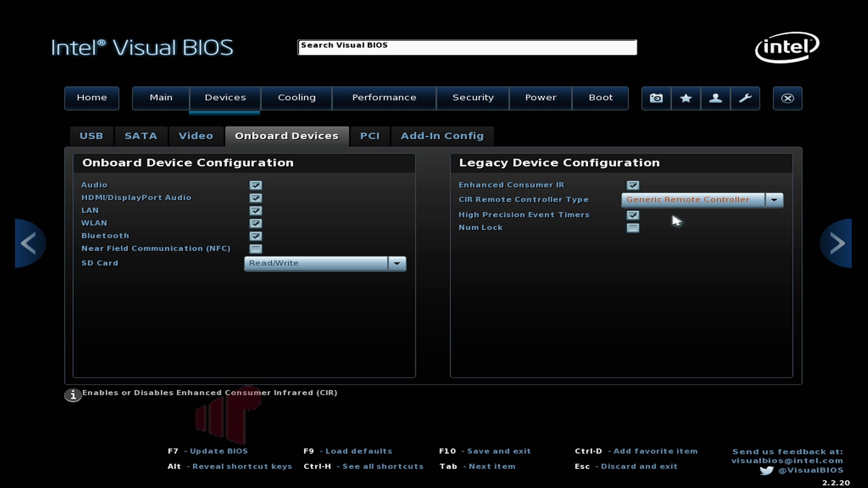Click See all shortcuts text
Image resolution: width=868 pixels, height=488 pixels.
pyautogui.click(x=383, y=466)
